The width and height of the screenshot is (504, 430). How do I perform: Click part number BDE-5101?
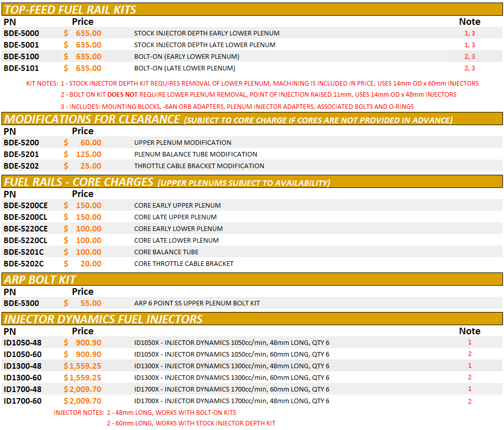coord(21,68)
